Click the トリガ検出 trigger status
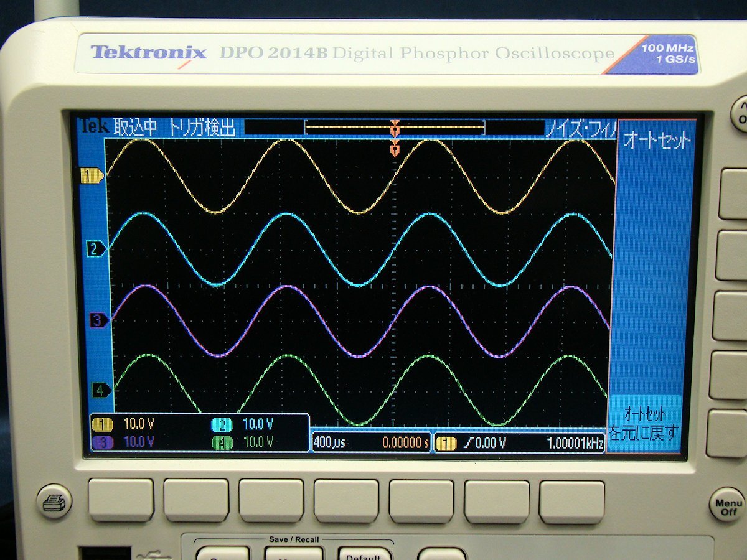 pos(203,128)
